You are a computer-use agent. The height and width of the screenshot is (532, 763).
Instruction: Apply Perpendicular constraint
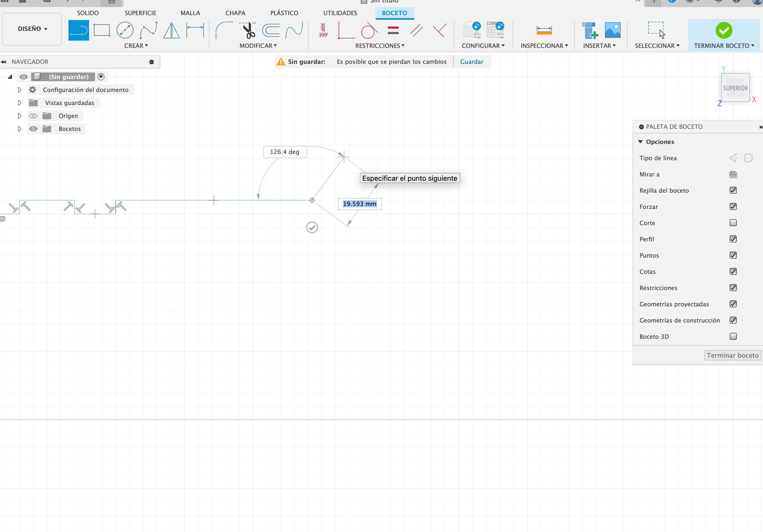click(x=346, y=30)
